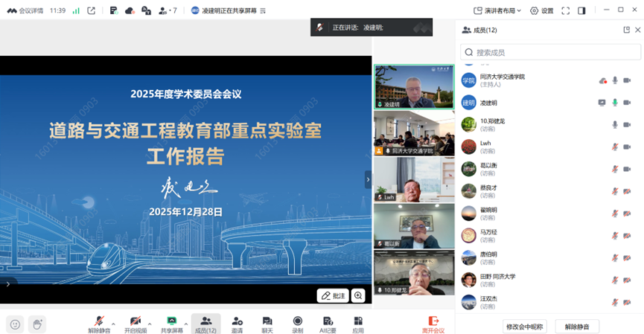Viewport: 644px width, 334px height.
Task: Click the 修改会中昵称 button
Action: [x=524, y=327]
